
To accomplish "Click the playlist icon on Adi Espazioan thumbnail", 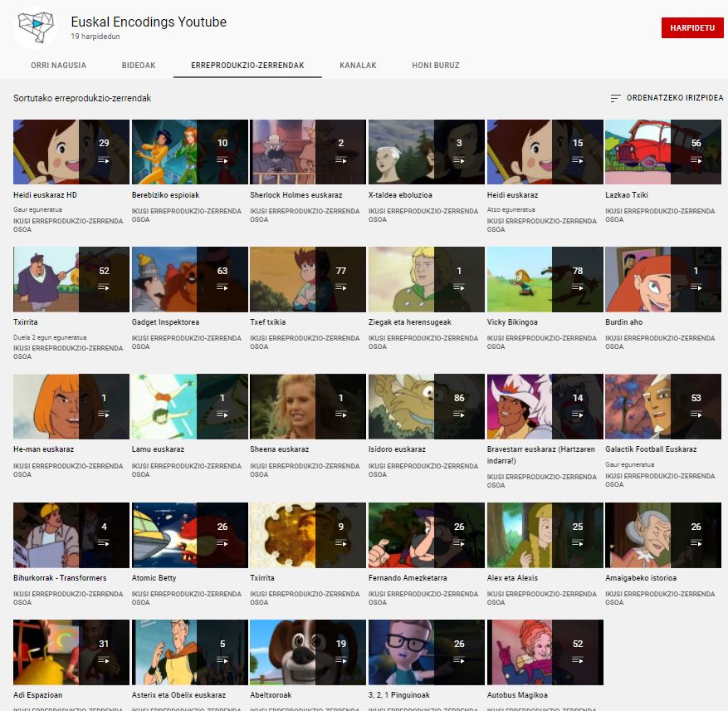I will coord(104,660).
